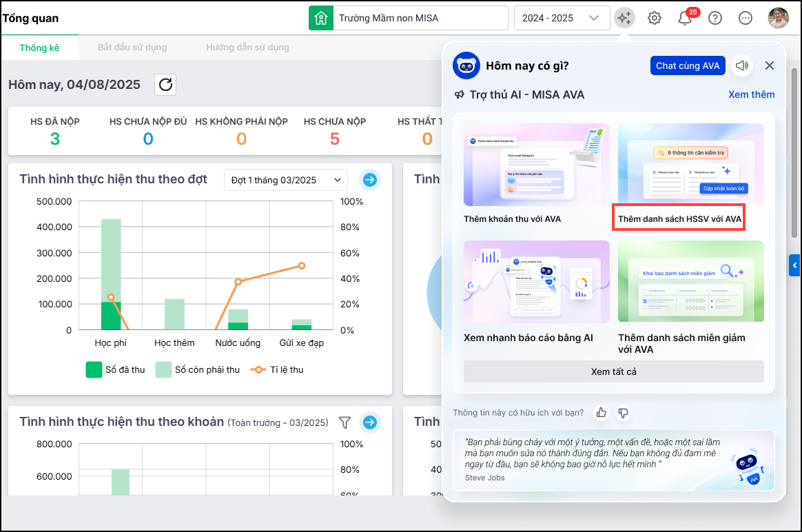The width and height of the screenshot is (802, 532).
Task: Click the refresh icon beside today's date
Action: [x=165, y=85]
